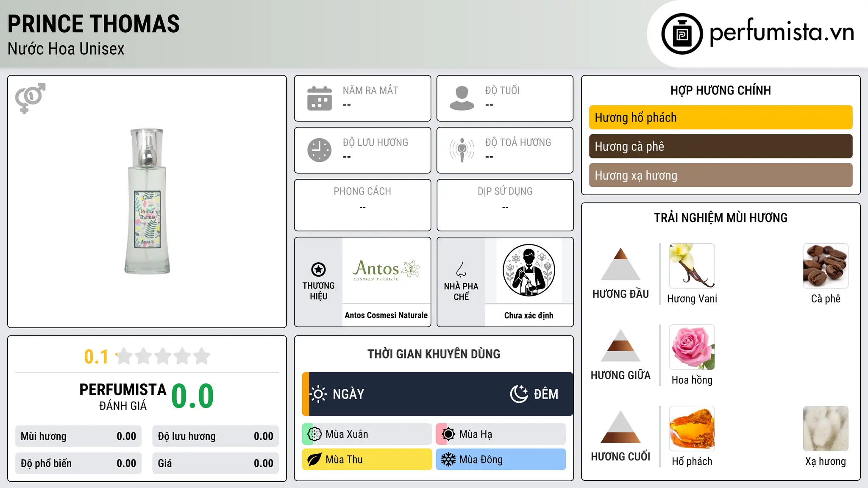The width and height of the screenshot is (868, 488).
Task: Select the Hương Vani vanilla note image
Action: (x=692, y=266)
